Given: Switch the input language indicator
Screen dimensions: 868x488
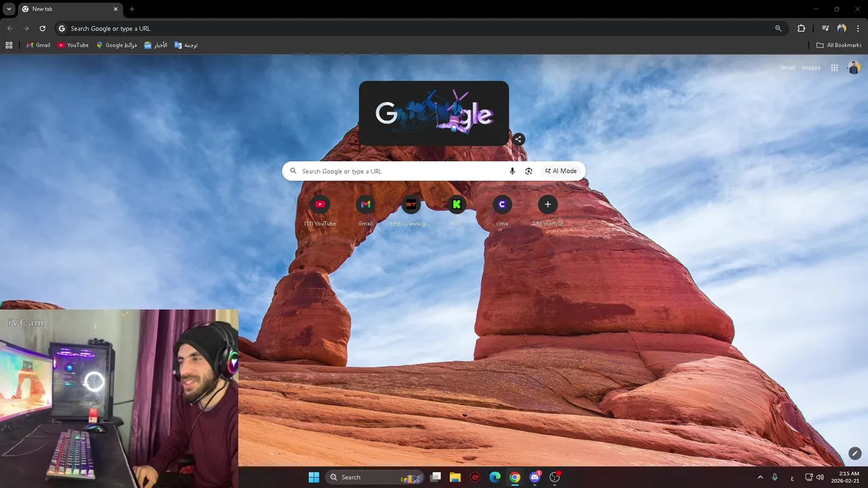Looking at the screenshot, I should (x=792, y=478).
